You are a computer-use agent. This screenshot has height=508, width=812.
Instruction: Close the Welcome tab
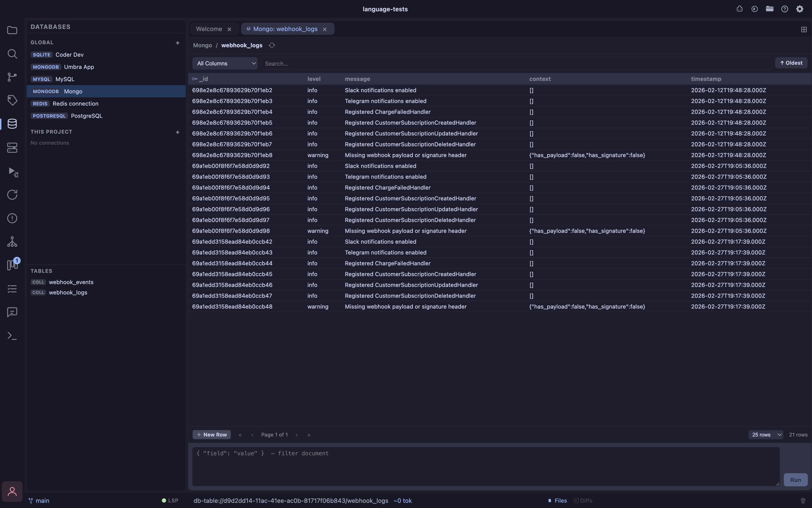[x=229, y=29]
